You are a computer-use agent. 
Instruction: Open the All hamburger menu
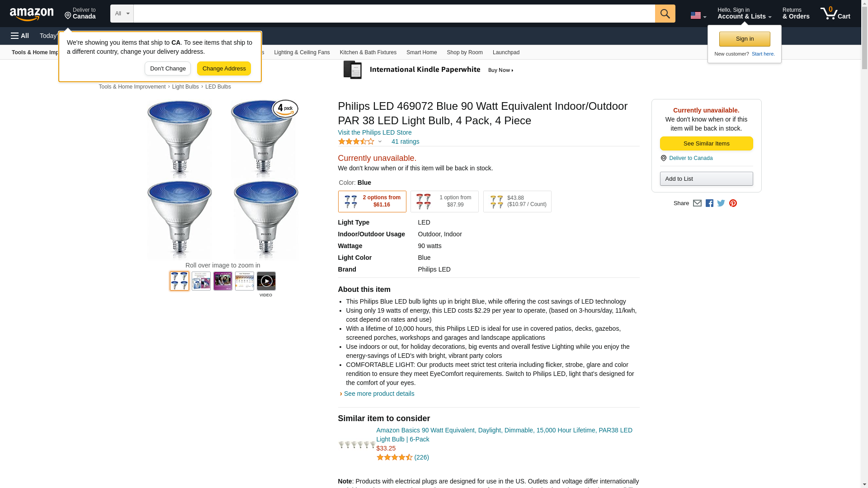20,36
